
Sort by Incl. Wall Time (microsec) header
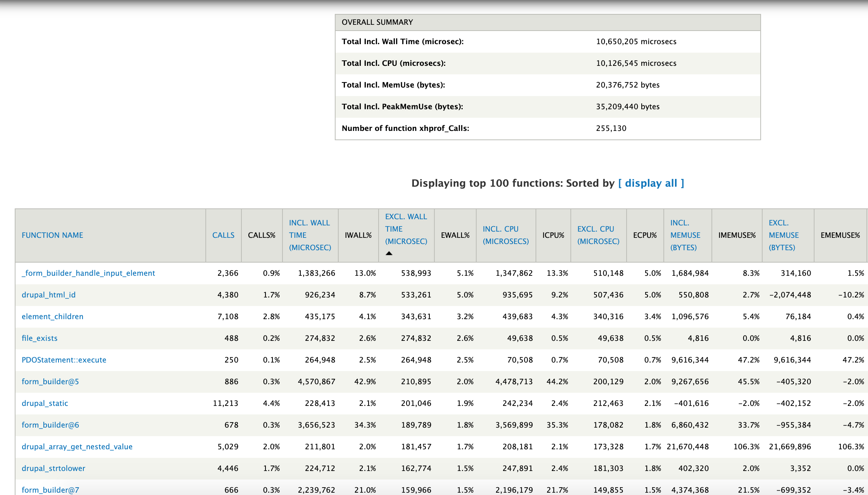pos(310,235)
